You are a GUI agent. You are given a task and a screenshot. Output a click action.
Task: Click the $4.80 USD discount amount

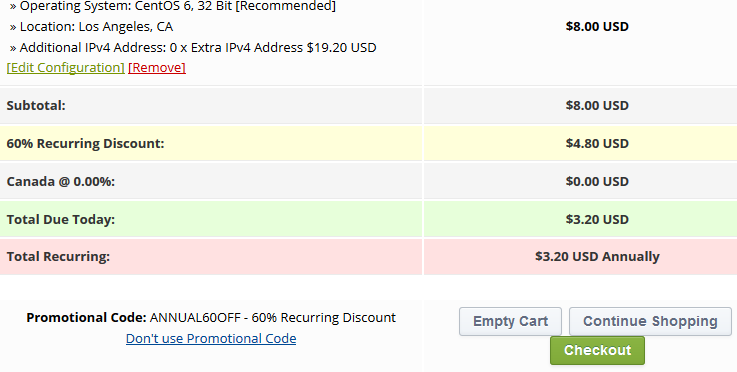(x=597, y=143)
